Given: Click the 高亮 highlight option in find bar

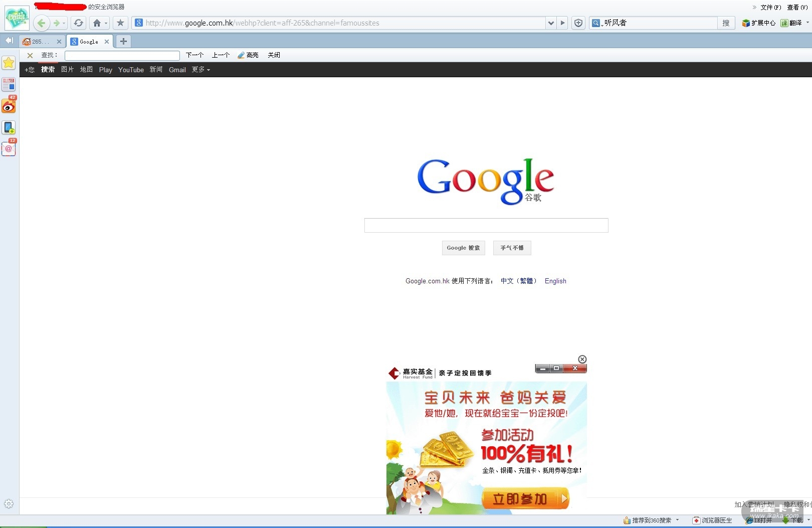Looking at the screenshot, I should click(x=248, y=55).
